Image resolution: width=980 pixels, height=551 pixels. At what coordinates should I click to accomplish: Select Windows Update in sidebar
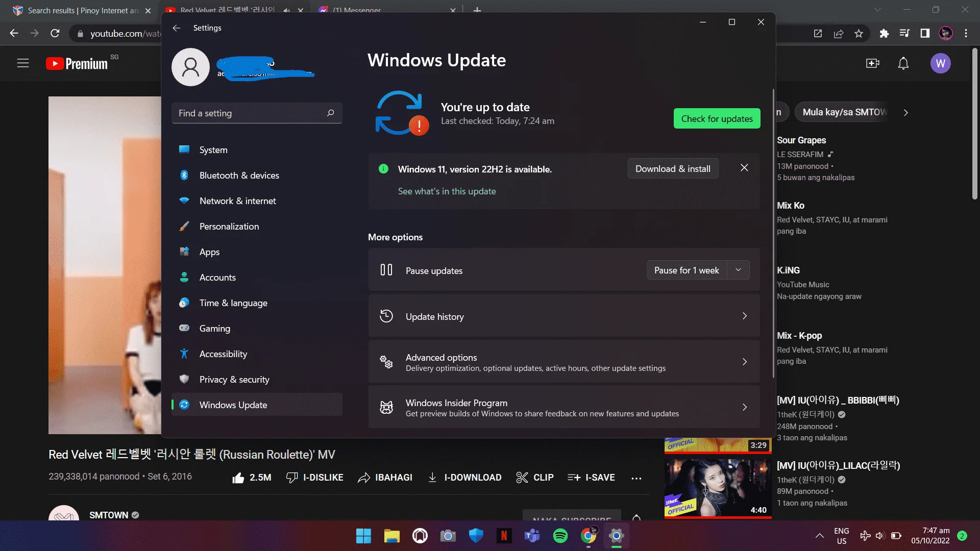[x=257, y=405]
